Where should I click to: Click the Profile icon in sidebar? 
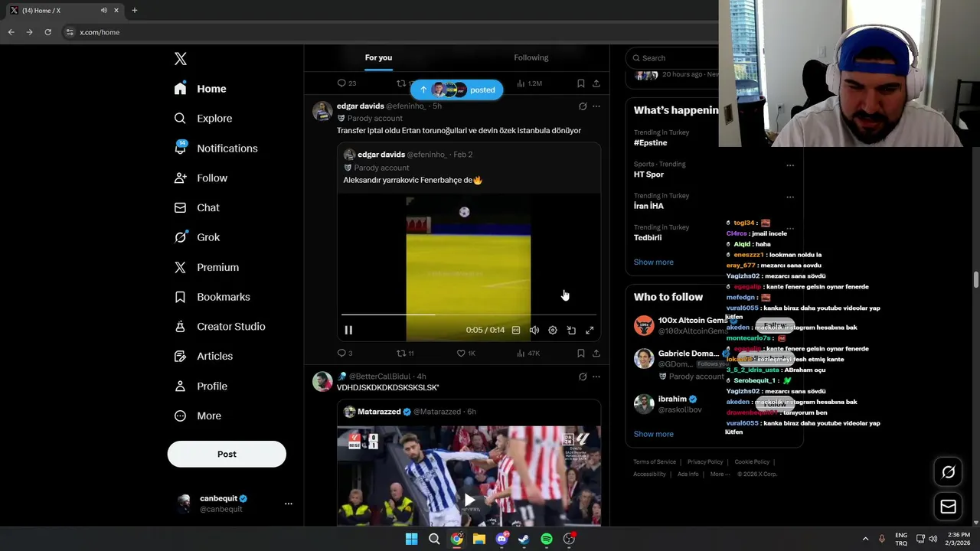tap(180, 386)
